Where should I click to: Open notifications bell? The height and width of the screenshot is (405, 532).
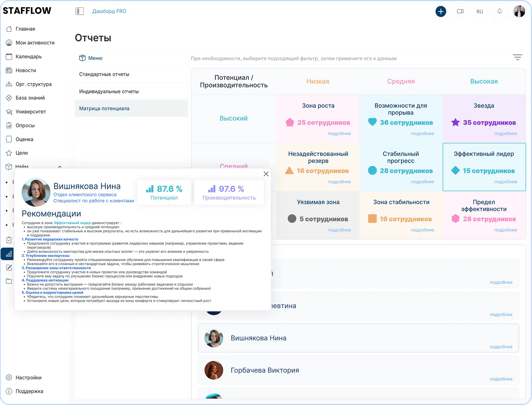499,11
